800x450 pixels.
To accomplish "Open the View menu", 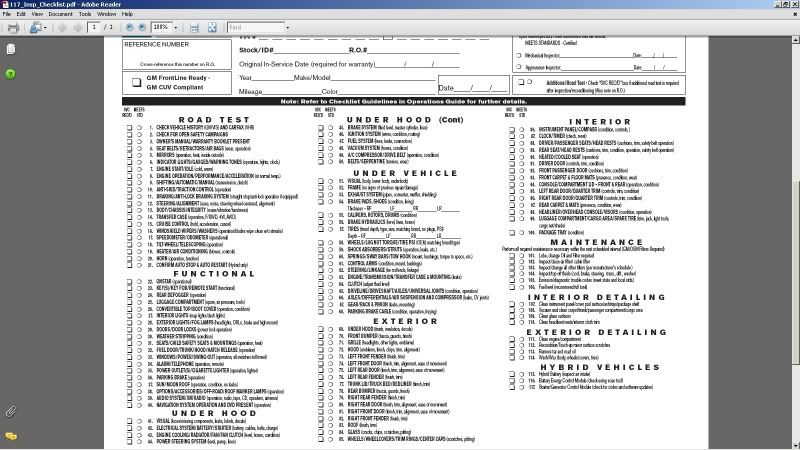I will coord(37,14).
